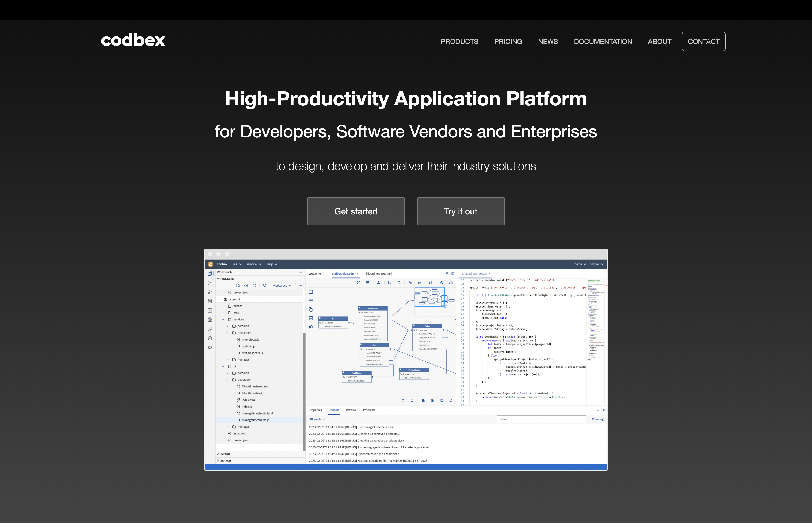The height and width of the screenshot is (527, 812).
Task: Click the Try it out button
Action: click(x=461, y=211)
